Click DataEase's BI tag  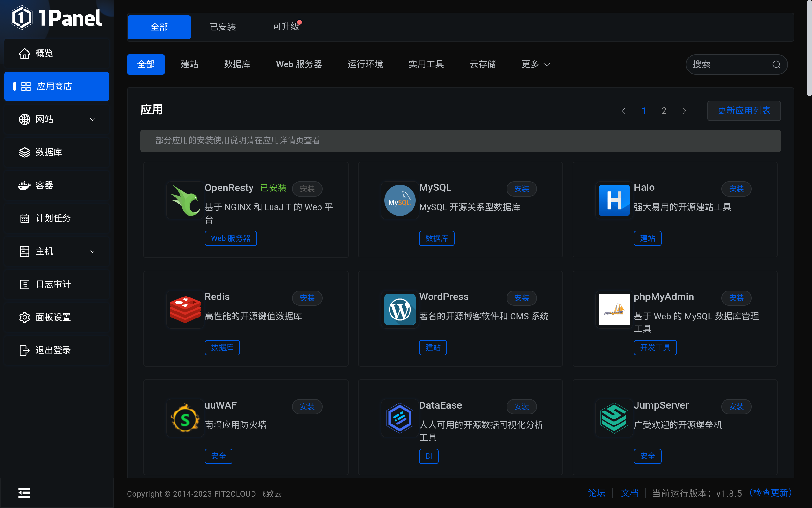(x=429, y=456)
